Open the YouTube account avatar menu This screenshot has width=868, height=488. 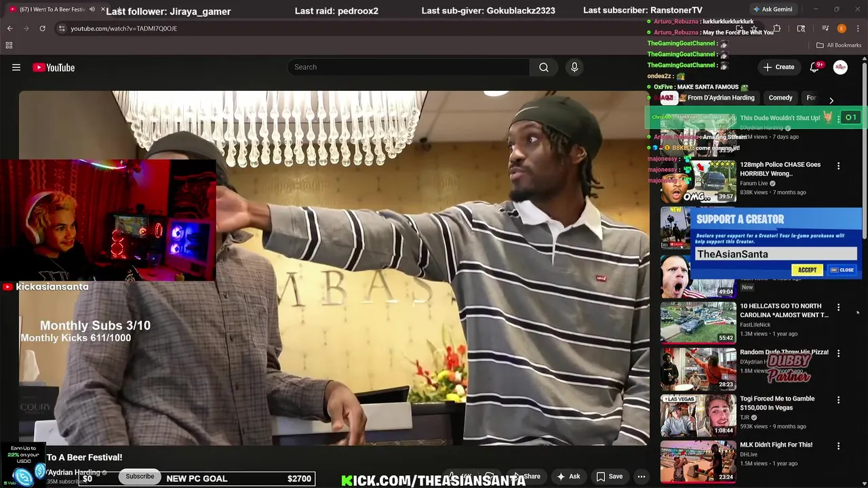pyautogui.click(x=840, y=67)
